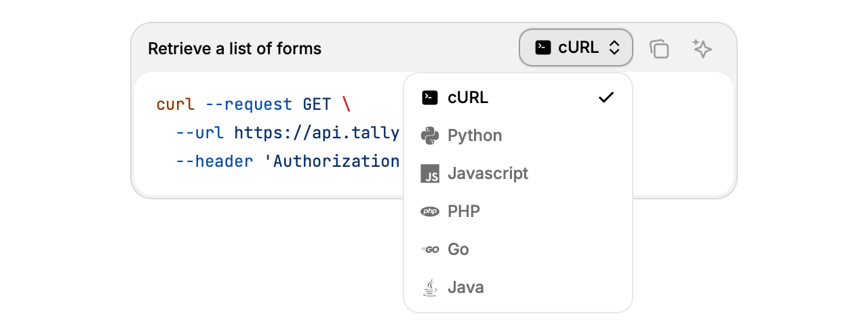The width and height of the screenshot is (868, 335).
Task: Switch code sample to Java
Action: pyautogui.click(x=518, y=288)
